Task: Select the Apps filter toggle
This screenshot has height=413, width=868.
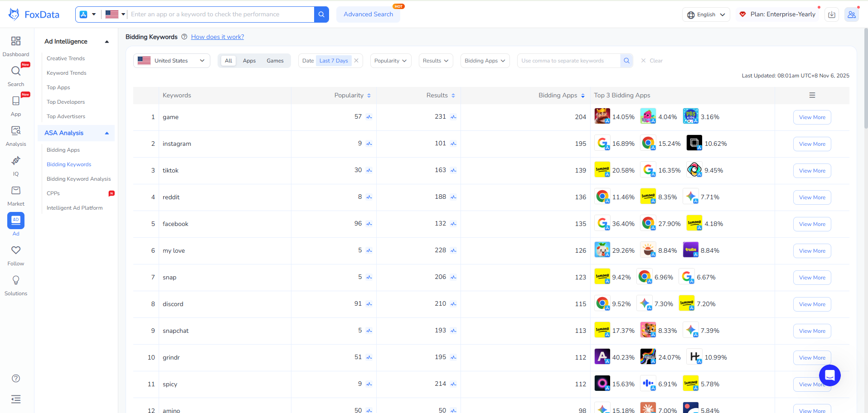Action: [249, 61]
